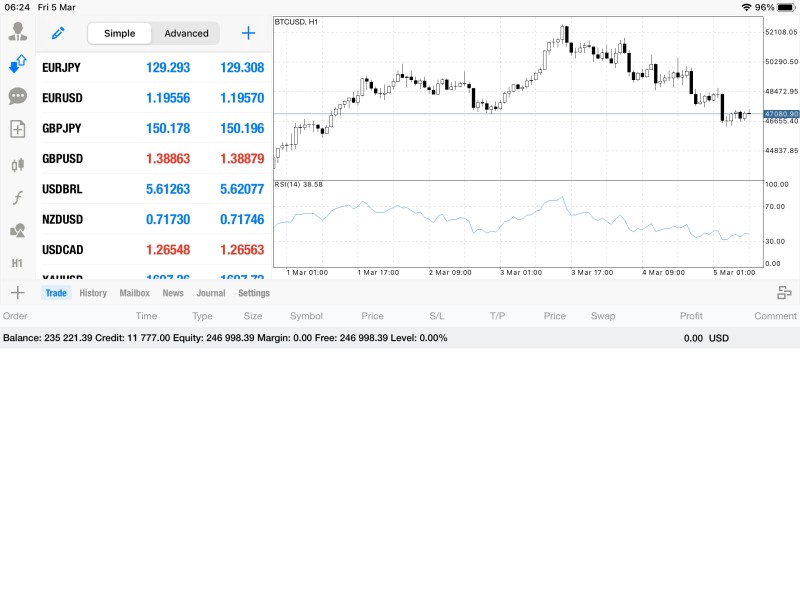Screen dimensions: 800x600
Task: Sort by the Order column header
Action: coord(15,316)
